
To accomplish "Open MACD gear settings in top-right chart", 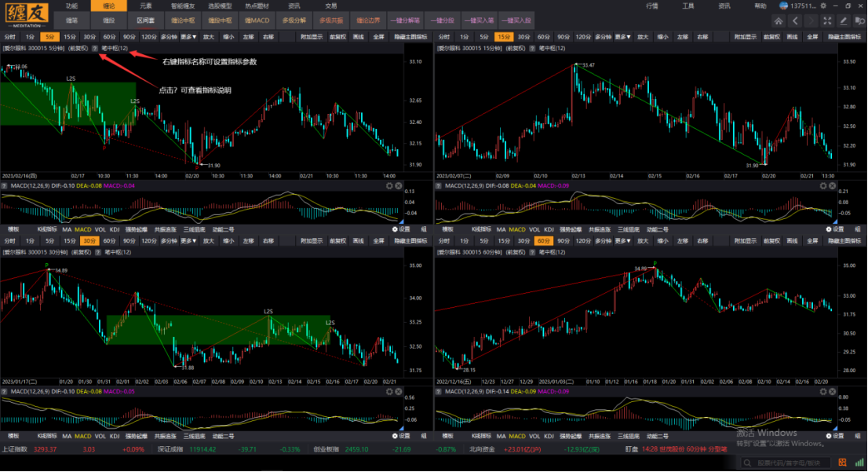I will pos(823,186).
